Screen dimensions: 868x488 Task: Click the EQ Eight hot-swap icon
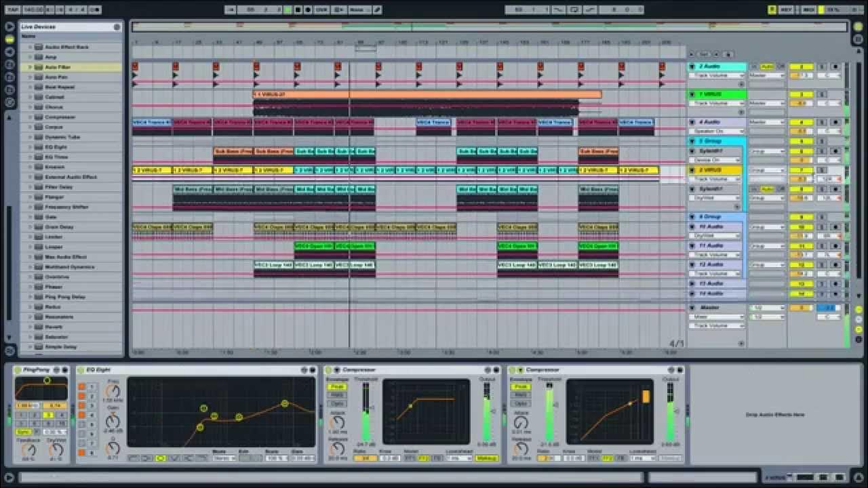(304, 370)
